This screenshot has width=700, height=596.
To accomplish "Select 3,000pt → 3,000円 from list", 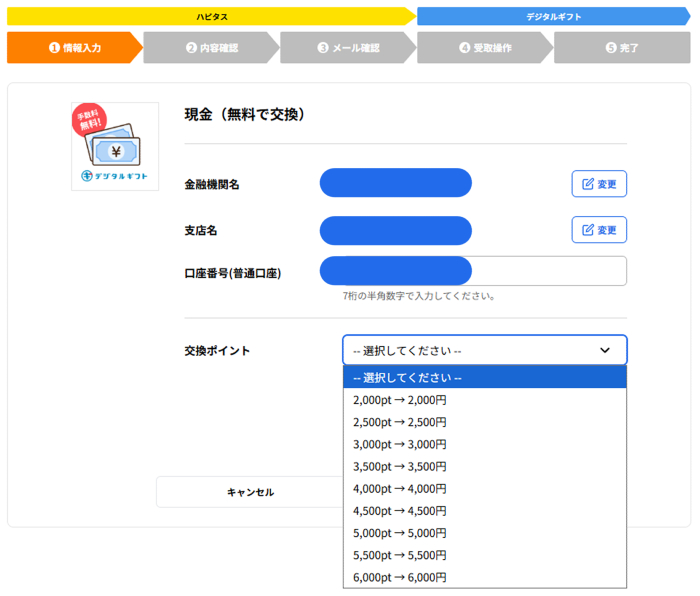I will pos(484,444).
